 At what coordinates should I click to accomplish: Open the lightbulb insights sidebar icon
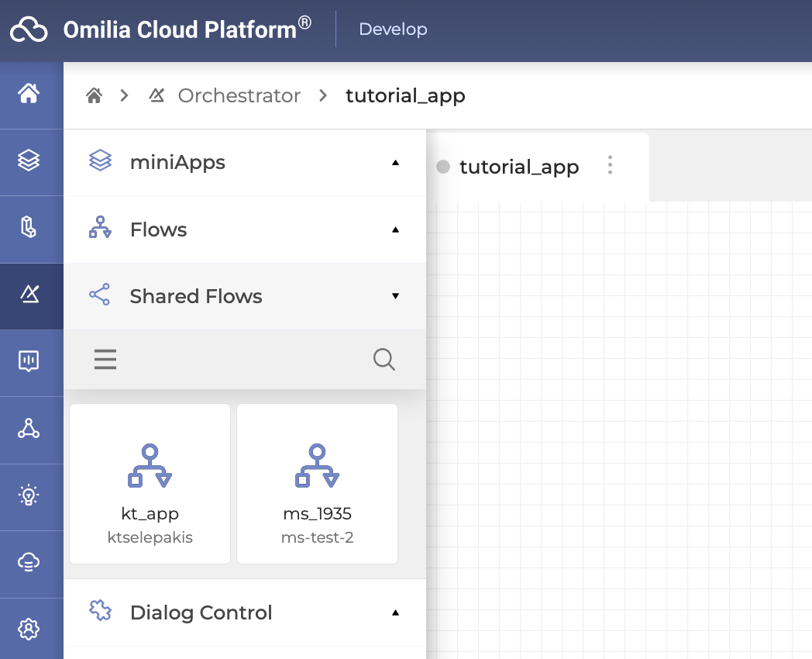coord(29,495)
